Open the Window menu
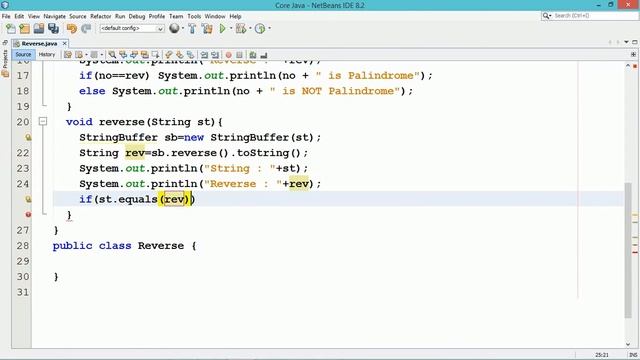640x360 pixels. click(215, 16)
